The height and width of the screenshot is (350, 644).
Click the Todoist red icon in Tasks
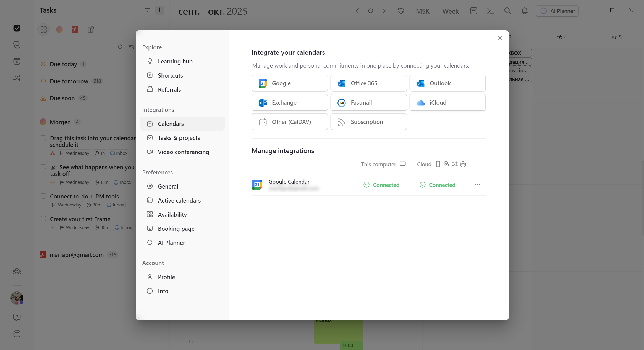[x=75, y=30]
